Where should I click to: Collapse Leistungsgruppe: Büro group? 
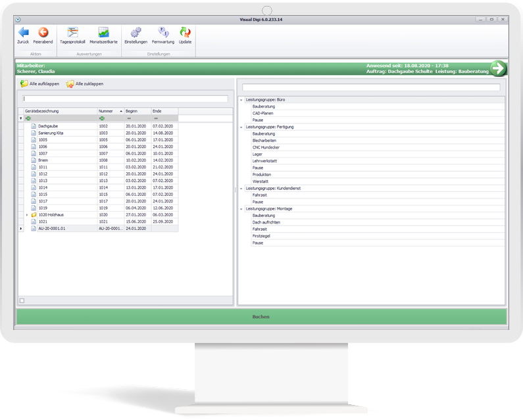pyautogui.click(x=241, y=100)
